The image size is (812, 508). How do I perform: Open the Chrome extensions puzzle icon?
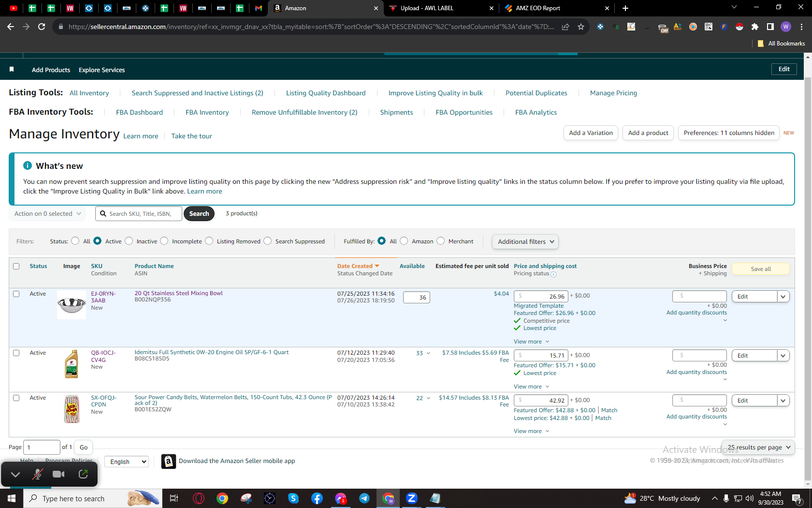pos(755,27)
